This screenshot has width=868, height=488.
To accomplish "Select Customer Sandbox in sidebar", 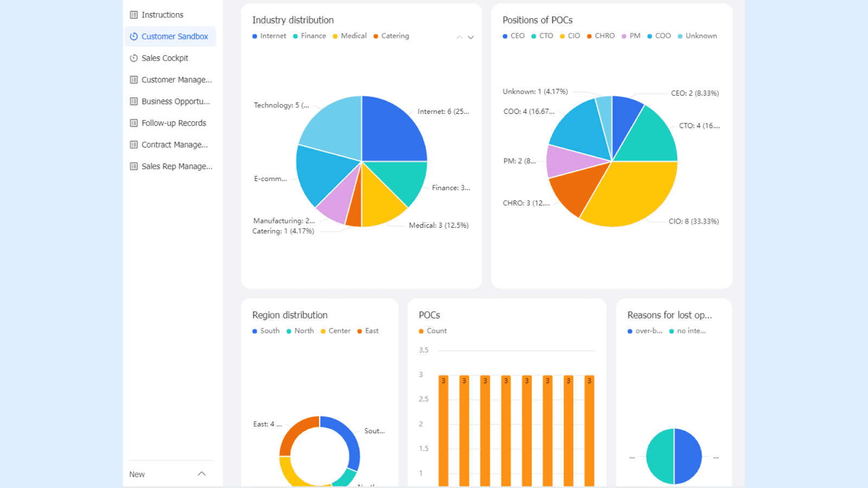I will click(170, 36).
